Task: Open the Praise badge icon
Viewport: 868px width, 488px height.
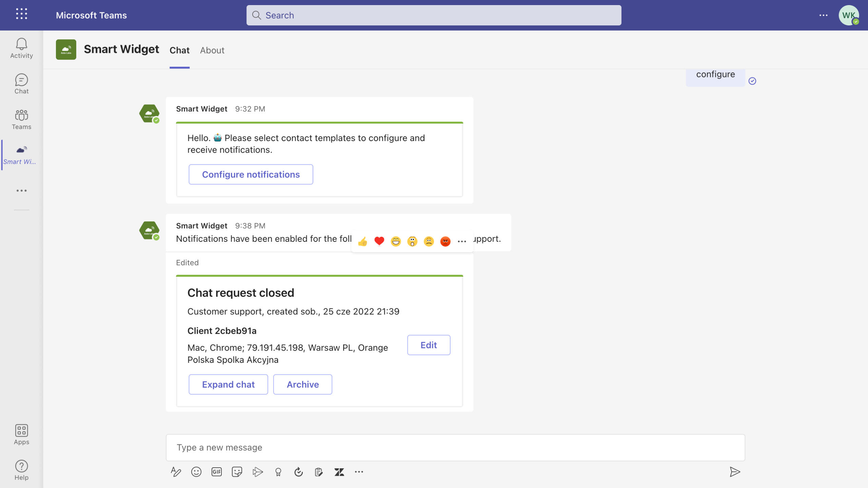Action: [278, 472]
